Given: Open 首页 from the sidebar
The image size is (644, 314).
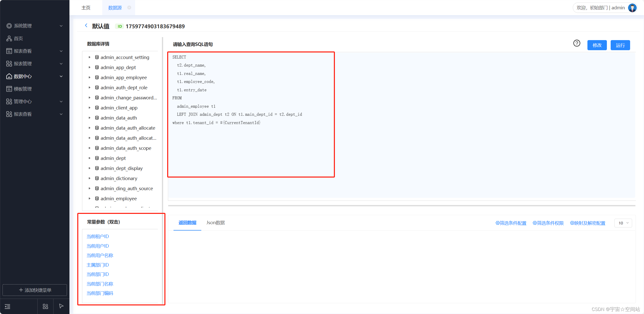Looking at the screenshot, I should click(x=18, y=38).
